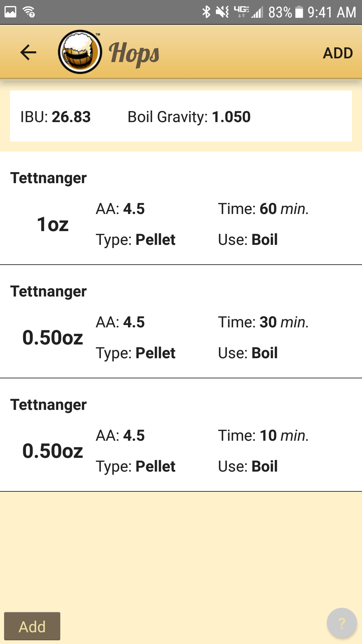Tap the 4G signal strength indicator
Screen dimensions: 362x644
pyautogui.click(x=249, y=12)
